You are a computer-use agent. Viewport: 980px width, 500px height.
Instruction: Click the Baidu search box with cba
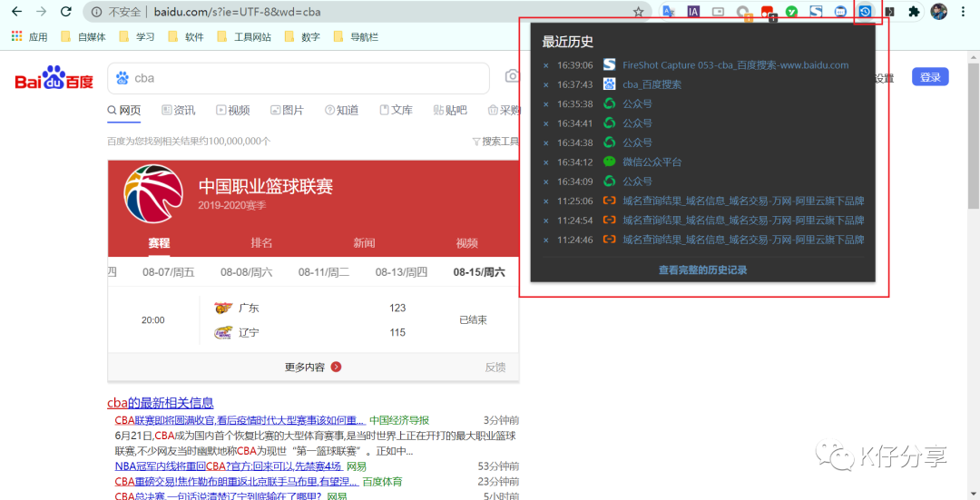tap(299, 78)
